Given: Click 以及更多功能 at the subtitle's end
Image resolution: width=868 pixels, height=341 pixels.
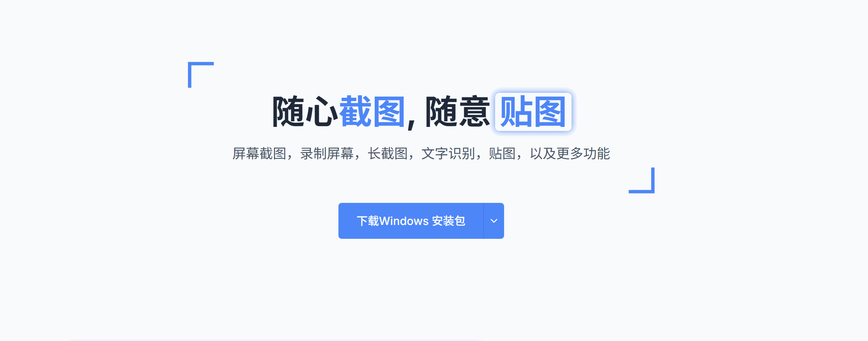Looking at the screenshot, I should click(570, 153).
